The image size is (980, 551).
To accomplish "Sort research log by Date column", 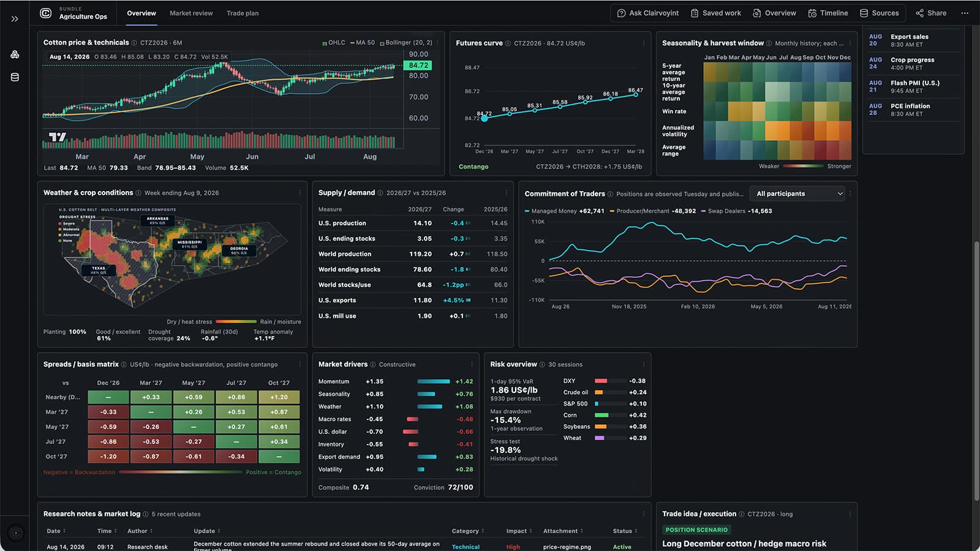I will coord(56,531).
